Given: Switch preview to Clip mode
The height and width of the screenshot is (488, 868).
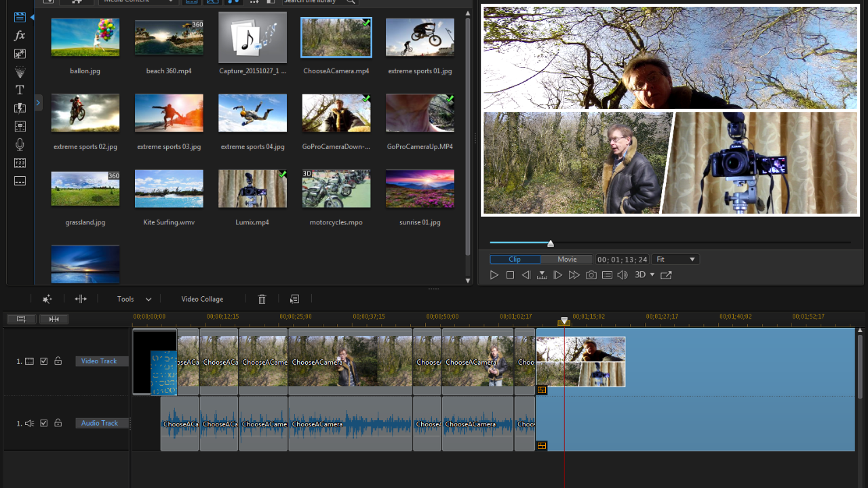Looking at the screenshot, I should point(515,260).
